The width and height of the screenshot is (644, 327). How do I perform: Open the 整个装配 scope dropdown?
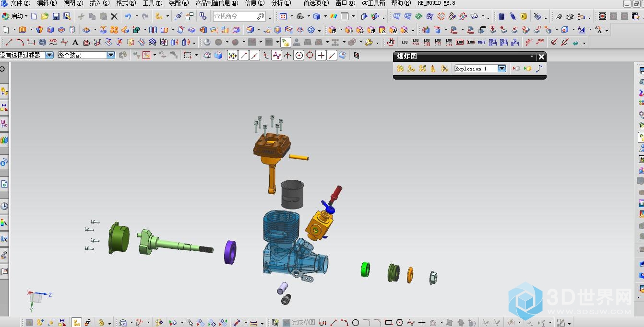point(111,55)
